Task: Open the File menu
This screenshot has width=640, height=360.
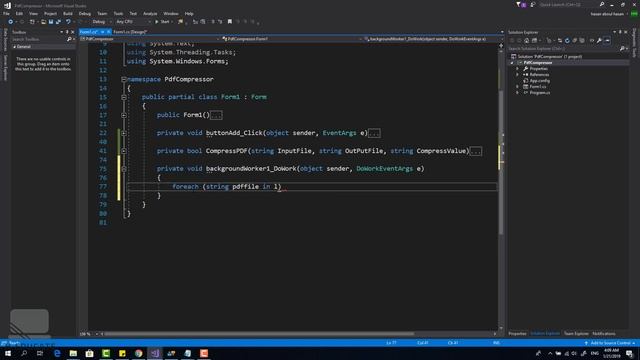Action: 6,13
